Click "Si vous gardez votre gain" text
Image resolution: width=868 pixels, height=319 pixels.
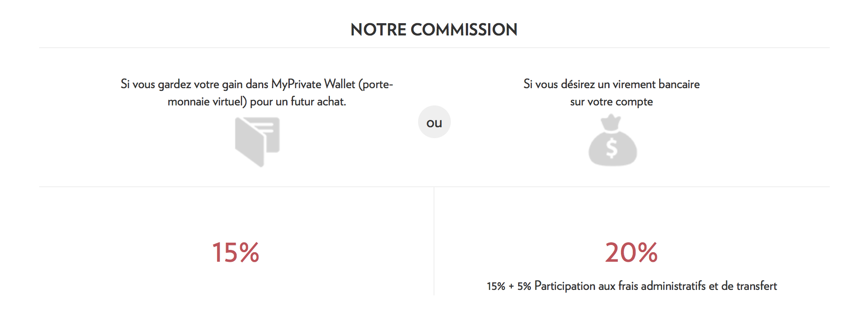182,85
